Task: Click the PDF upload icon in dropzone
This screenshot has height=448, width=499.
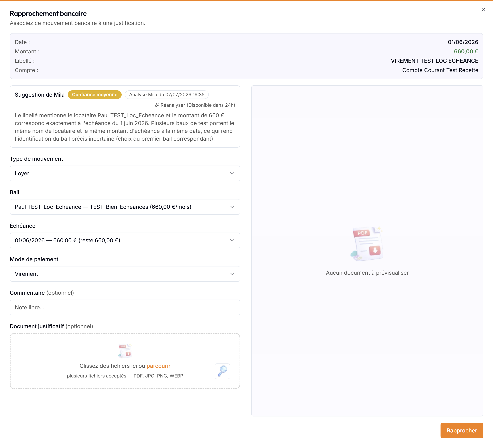Action: tap(125, 351)
